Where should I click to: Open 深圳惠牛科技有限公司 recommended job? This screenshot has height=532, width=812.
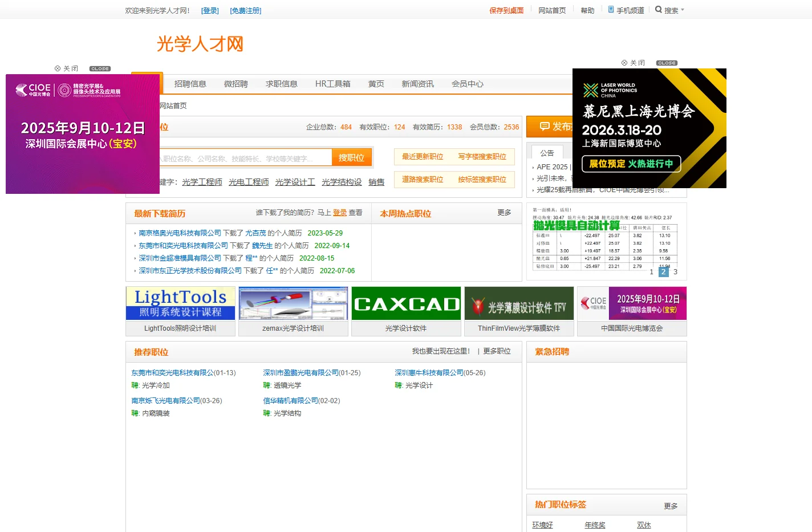click(429, 373)
